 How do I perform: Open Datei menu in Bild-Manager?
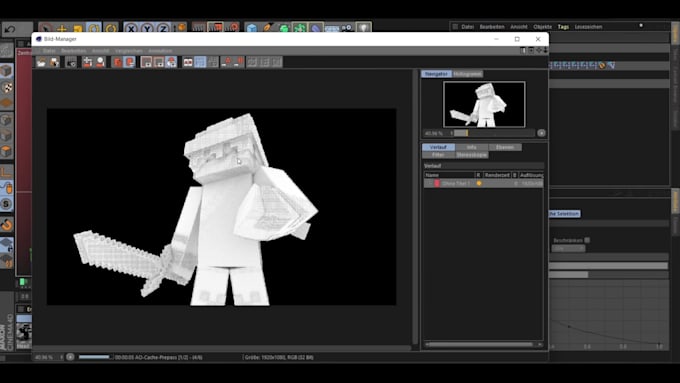[49, 51]
